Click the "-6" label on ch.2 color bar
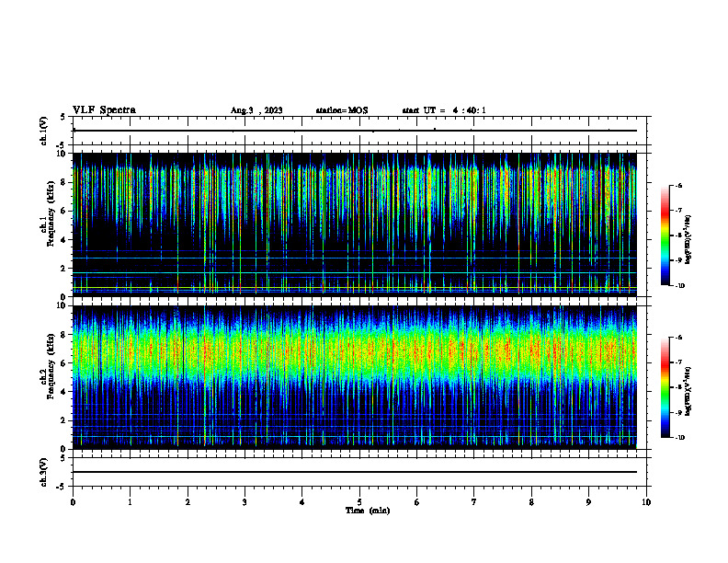The width and height of the screenshot is (728, 563). (678, 338)
